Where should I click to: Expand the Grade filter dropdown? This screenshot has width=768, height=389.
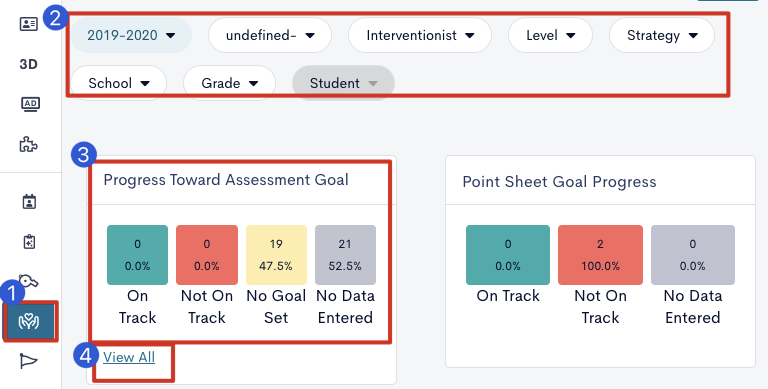[229, 83]
